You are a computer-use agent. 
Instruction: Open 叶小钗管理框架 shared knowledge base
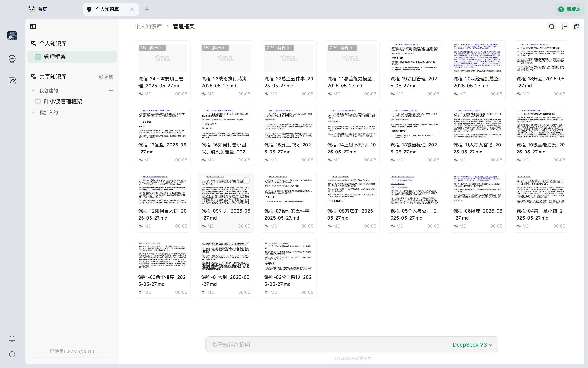[x=63, y=102]
